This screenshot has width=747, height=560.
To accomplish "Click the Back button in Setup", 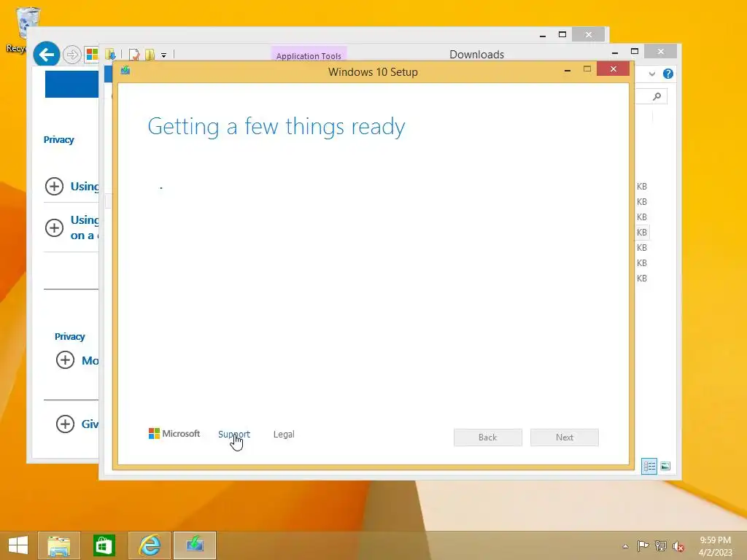I will 488,437.
